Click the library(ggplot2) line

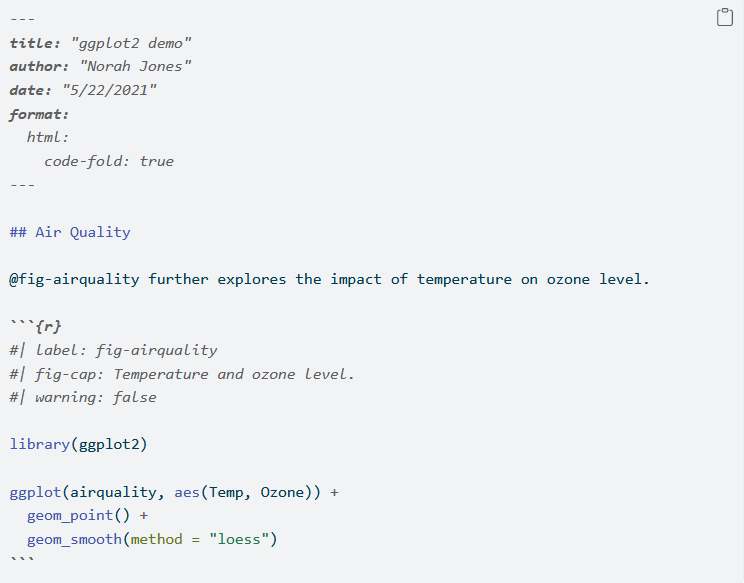(x=79, y=444)
